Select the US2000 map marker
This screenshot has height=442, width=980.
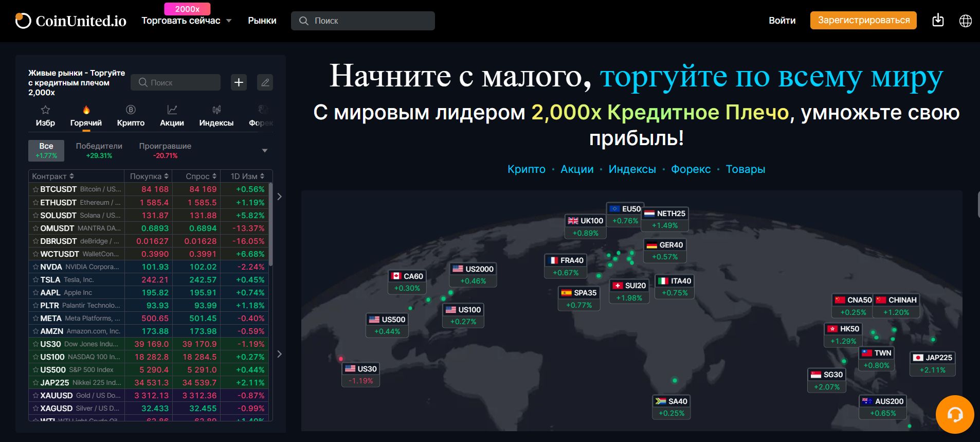pos(473,275)
